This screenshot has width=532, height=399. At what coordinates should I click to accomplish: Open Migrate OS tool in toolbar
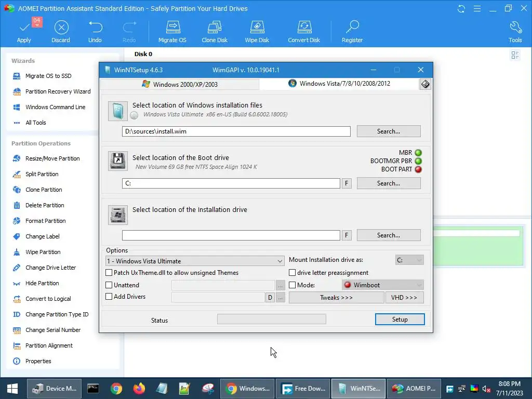[172, 32]
